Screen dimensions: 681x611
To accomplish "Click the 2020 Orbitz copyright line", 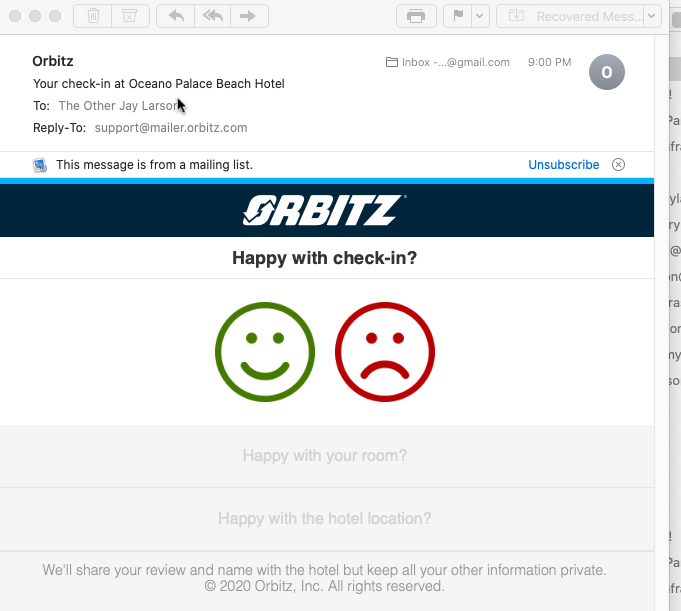I will [324, 586].
